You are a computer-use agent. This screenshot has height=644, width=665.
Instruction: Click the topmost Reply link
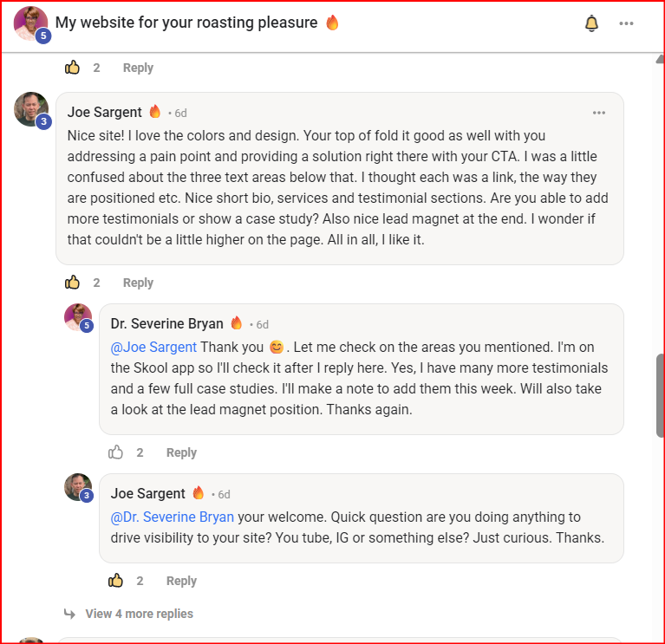pos(138,68)
